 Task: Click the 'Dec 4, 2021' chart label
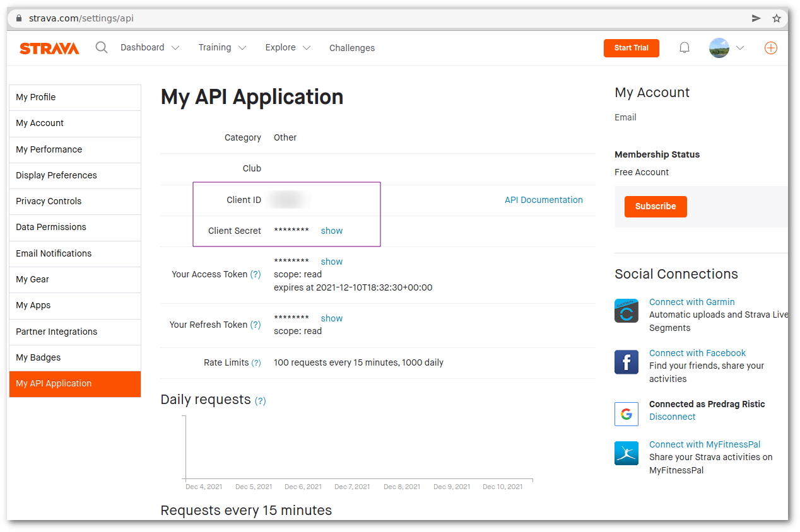(204, 487)
